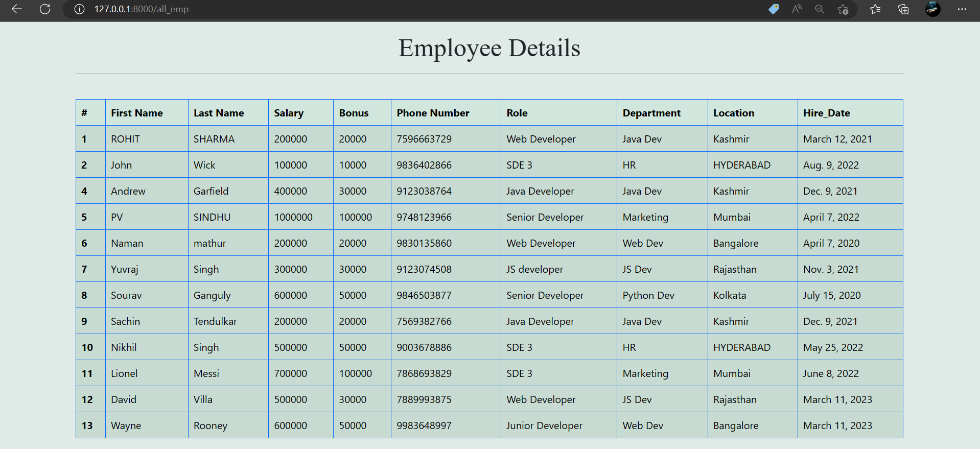Open the Collections icon
980x449 pixels.
click(903, 9)
